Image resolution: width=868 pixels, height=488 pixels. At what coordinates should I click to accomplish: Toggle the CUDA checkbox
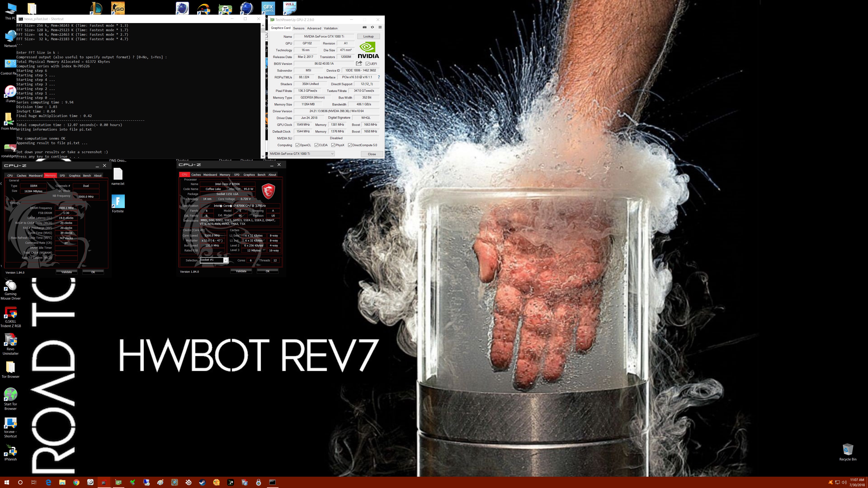point(316,145)
